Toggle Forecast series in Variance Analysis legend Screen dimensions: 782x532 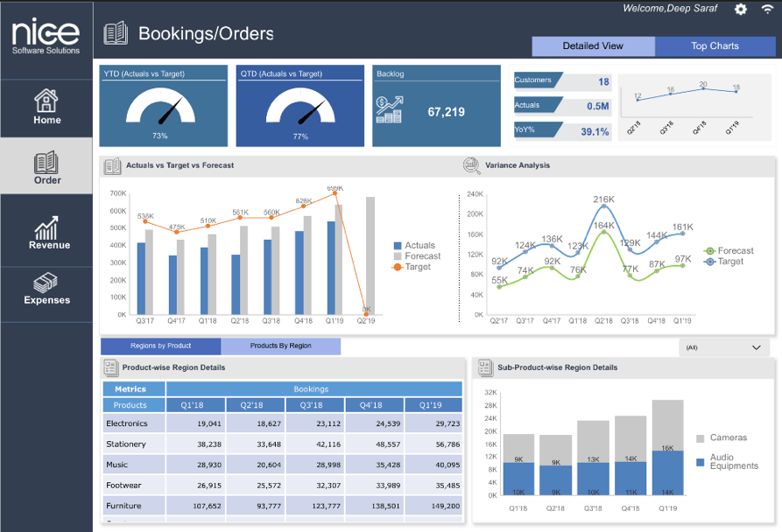point(734,251)
